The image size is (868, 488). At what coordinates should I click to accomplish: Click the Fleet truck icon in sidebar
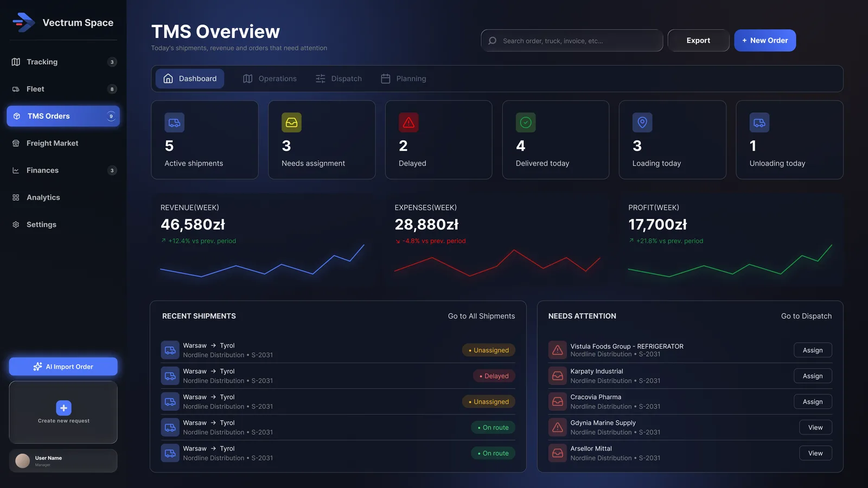16,89
